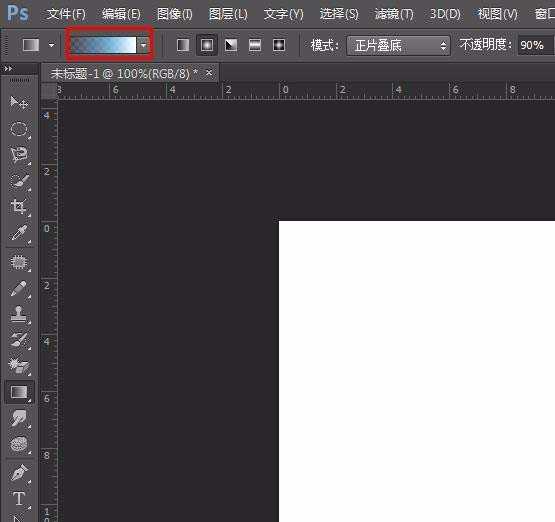
Task: Activate the Gradient tool in toolbox
Action: tap(19, 392)
